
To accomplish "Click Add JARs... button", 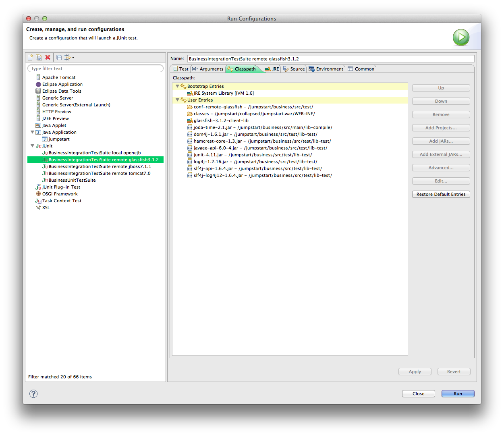I will [441, 141].
